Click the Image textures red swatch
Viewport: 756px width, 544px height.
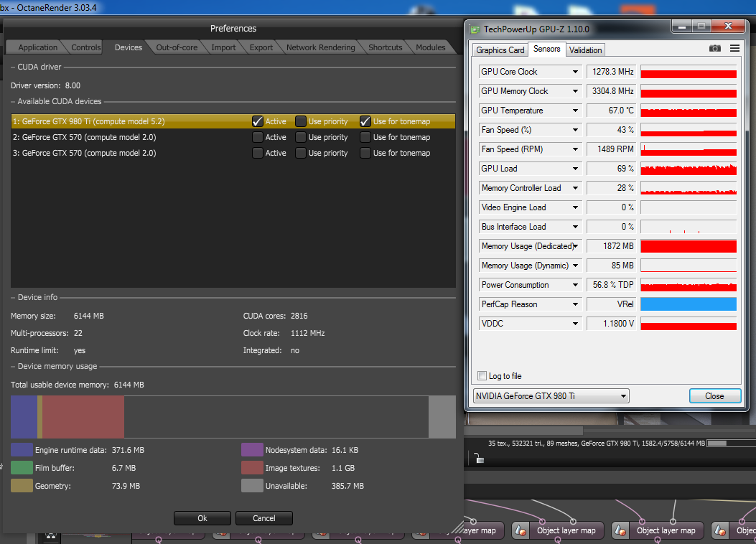coord(252,468)
